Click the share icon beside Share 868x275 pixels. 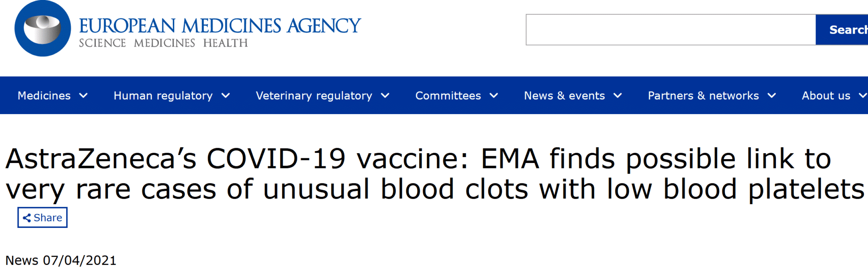27,218
